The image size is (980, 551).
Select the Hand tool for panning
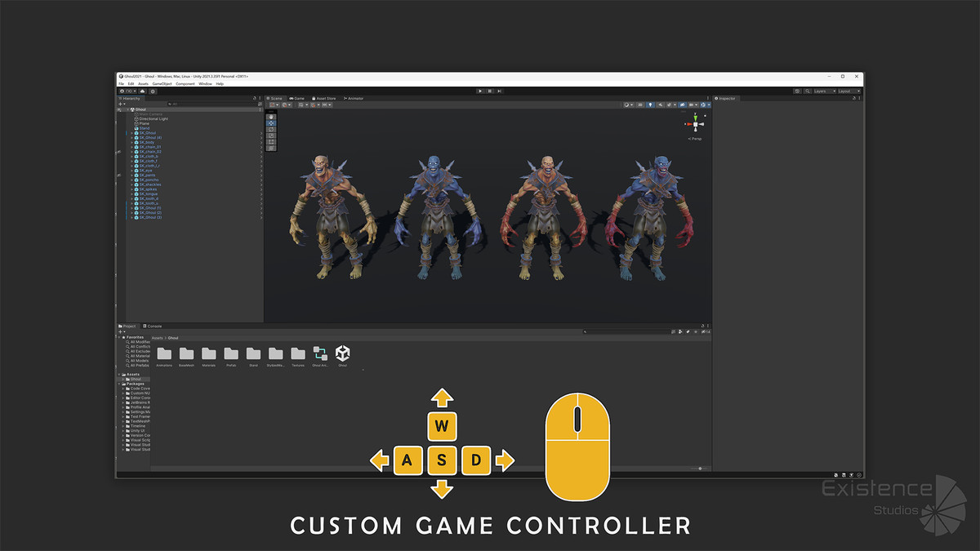[x=272, y=116]
